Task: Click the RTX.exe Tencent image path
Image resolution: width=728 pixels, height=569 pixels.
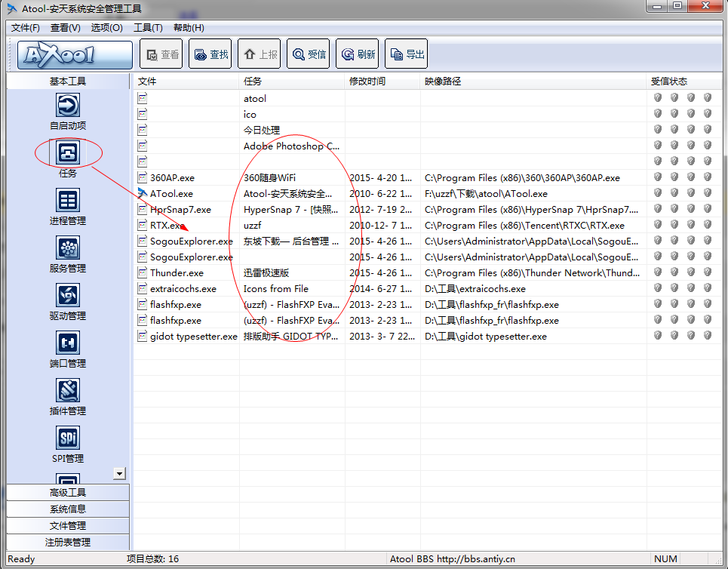Action: pos(524,226)
